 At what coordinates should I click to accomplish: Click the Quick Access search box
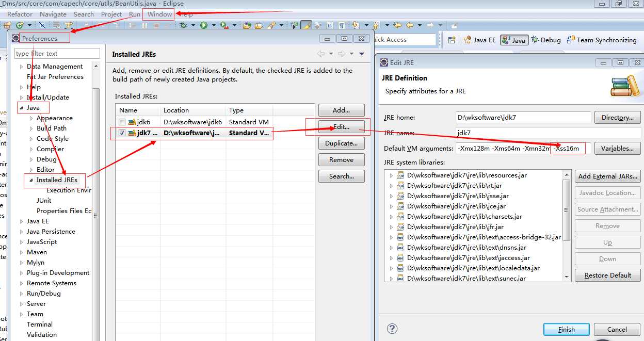[x=403, y=40]
